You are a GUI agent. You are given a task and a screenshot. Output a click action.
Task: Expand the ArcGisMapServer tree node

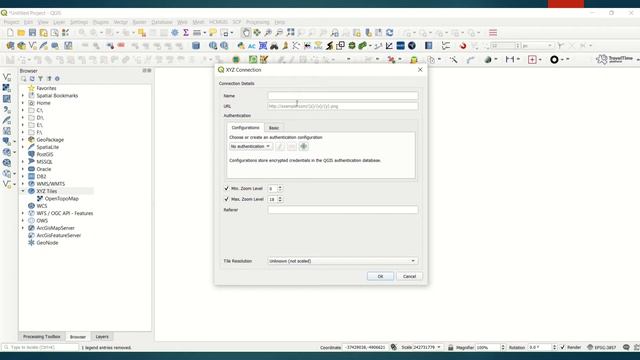point(23,228)
